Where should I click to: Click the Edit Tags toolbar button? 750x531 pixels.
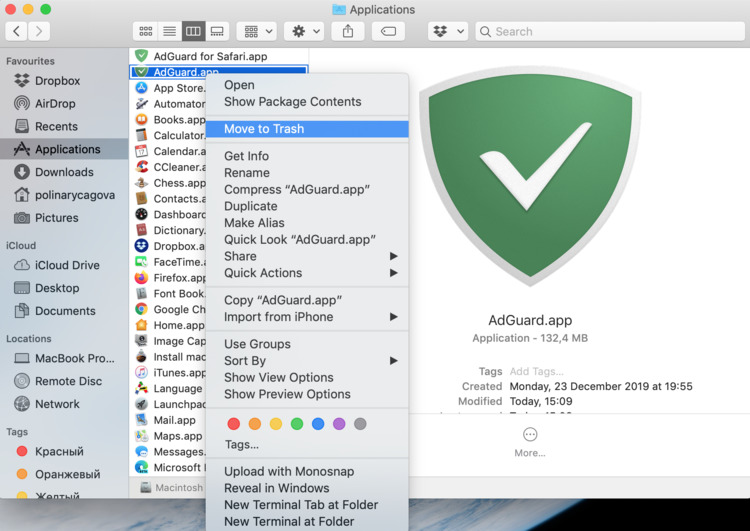(388, 32)
